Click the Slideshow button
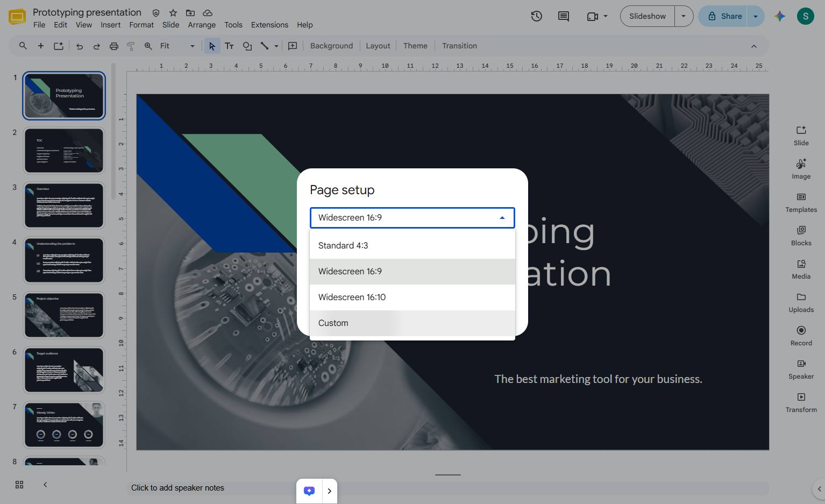The width and height of the screenshot is (825, 504). pos(648,16)
